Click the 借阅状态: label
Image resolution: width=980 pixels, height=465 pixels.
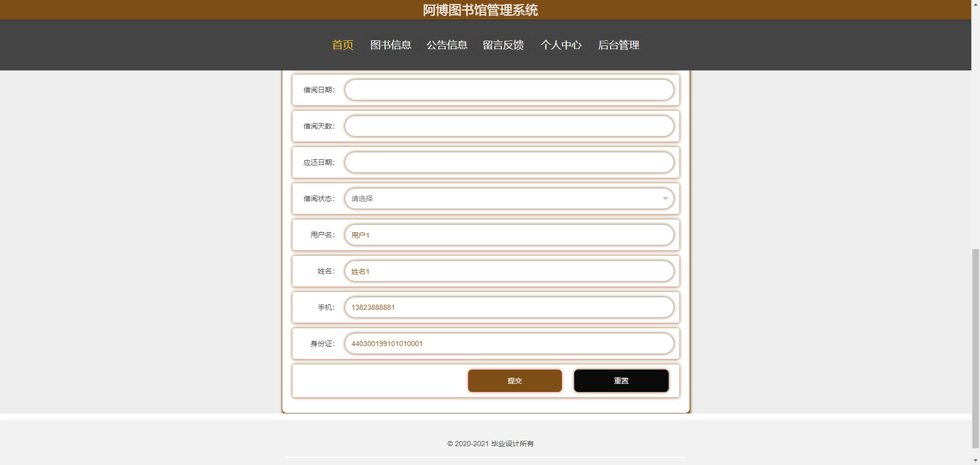pos(319,199)
